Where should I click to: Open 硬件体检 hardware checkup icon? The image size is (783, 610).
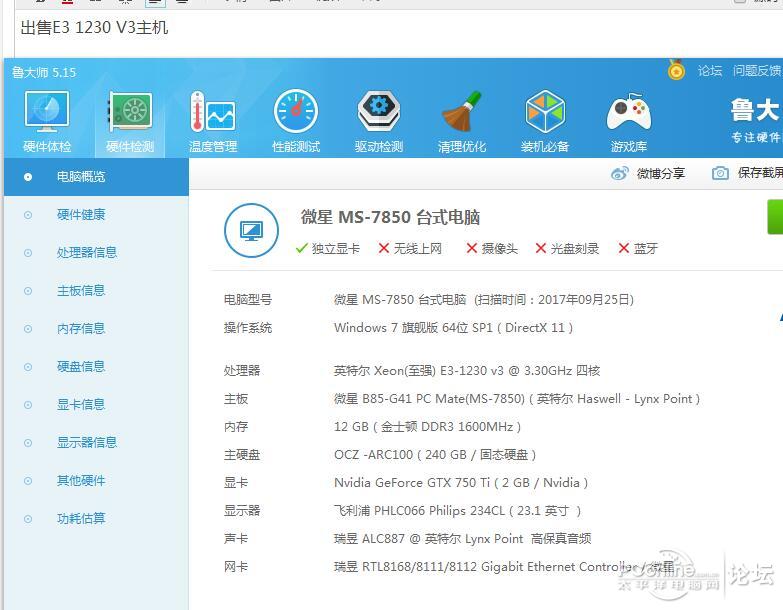point(47,121)
